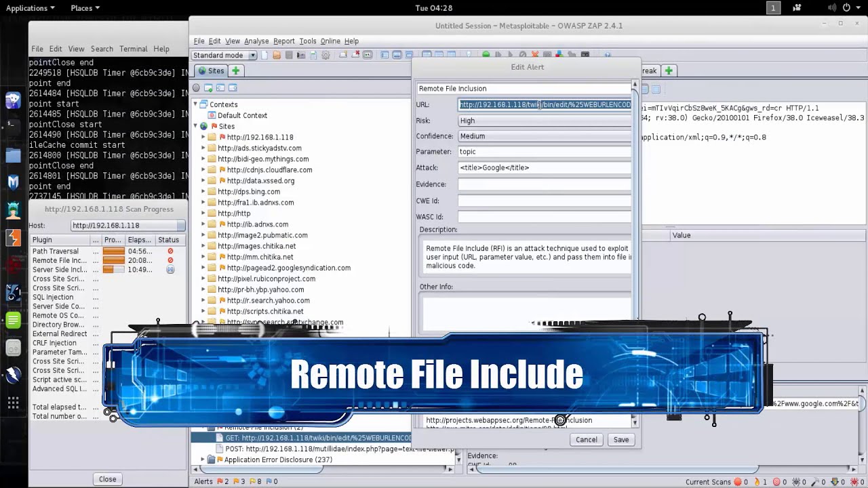Show all applications grid in dock

coord(13,404)
